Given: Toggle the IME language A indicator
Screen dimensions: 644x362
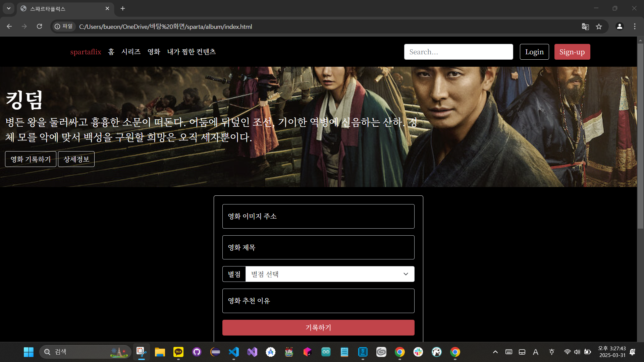Looking at the screenshot, I should tap(535, 352).
